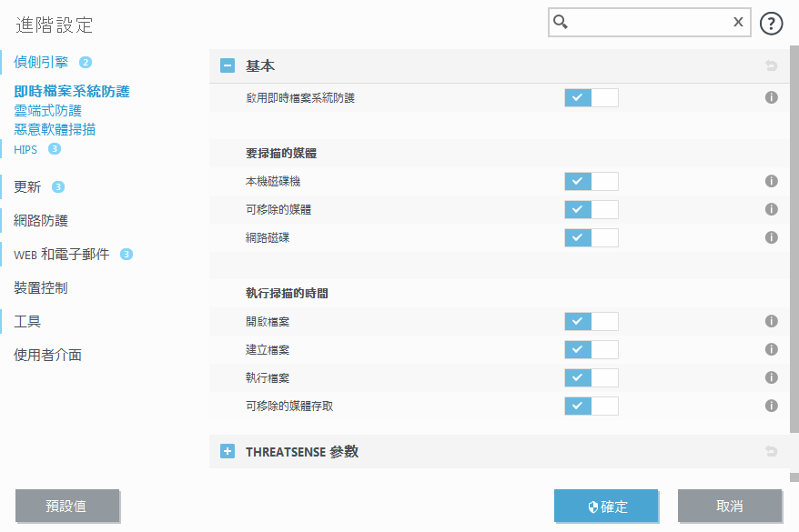
Task: Turn off scanning of 可移除的媒體
Action: 591,209
